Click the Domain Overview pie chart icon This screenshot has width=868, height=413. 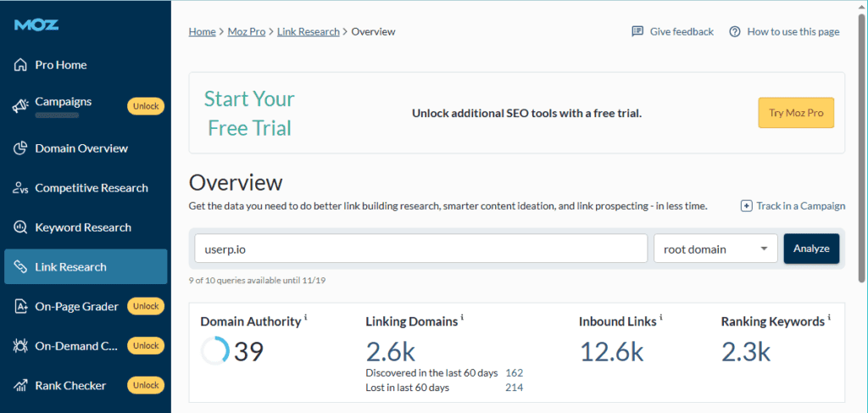[20, 148]
